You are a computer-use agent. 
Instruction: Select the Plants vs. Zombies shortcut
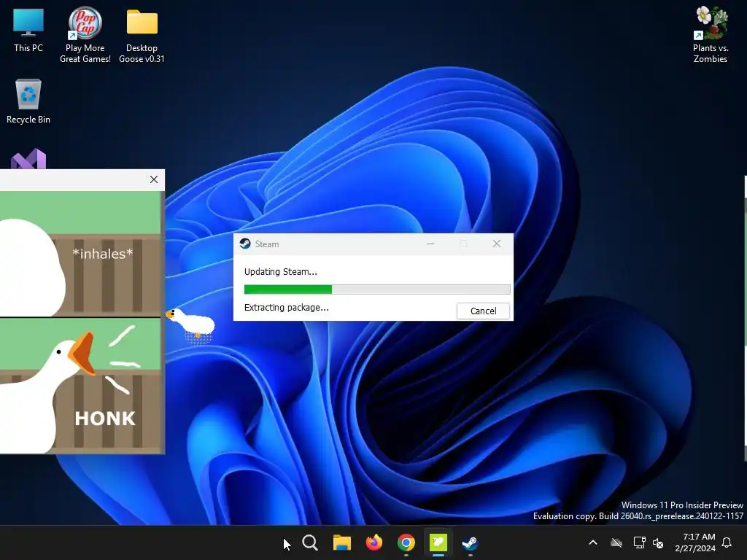(711, 34)
